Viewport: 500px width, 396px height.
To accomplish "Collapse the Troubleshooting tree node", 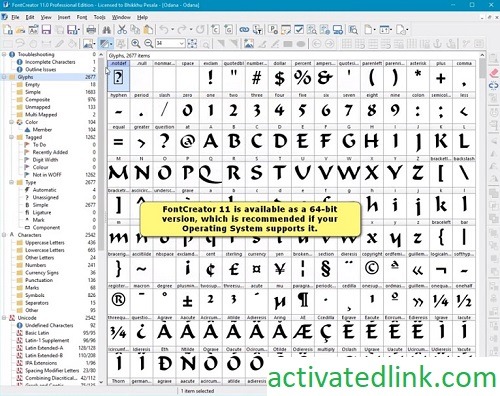I will click(4, 54).
